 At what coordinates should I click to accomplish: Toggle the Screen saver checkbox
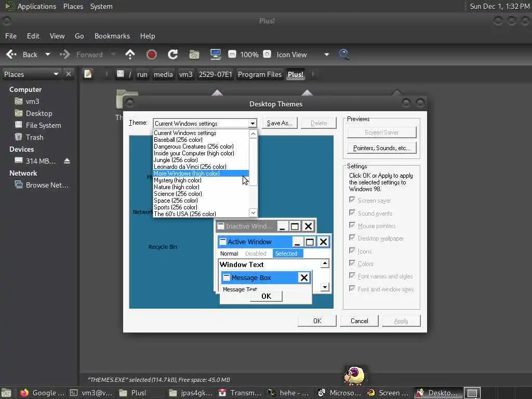click(352, 200)
